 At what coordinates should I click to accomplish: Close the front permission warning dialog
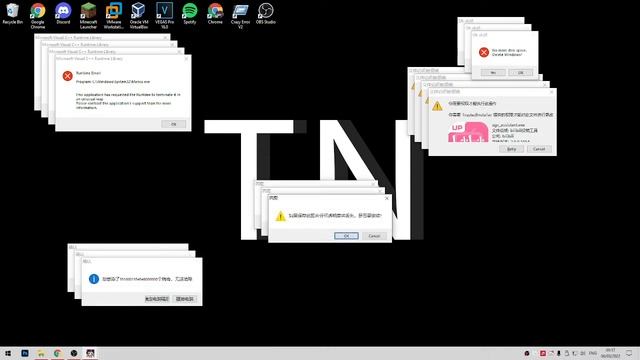(551, 92)
